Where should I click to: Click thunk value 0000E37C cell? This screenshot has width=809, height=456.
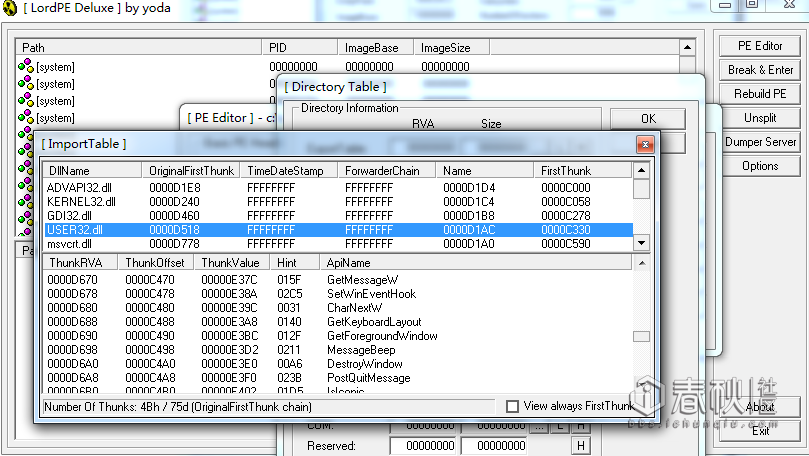pos(229,280)
